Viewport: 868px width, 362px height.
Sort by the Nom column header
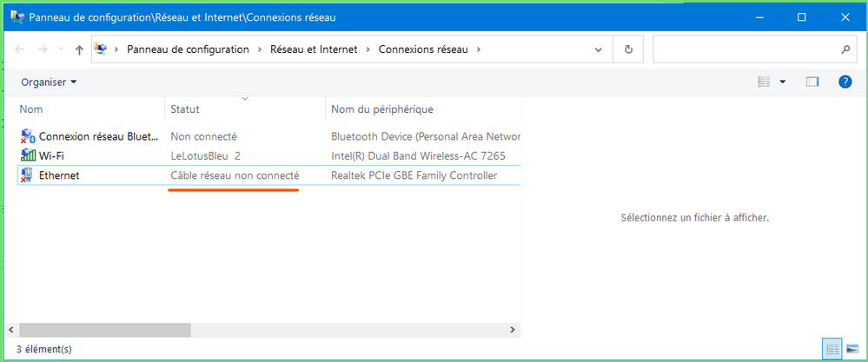pos(31,109)
